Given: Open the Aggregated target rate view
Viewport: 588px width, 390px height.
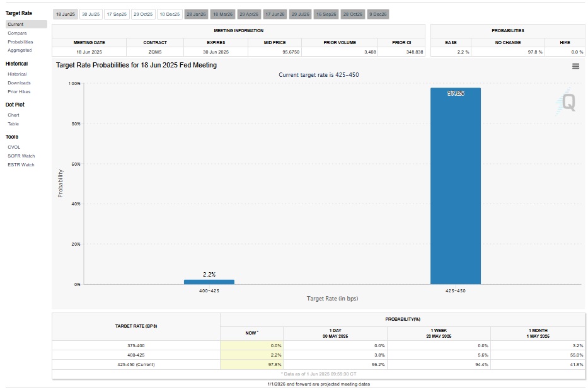Looking at the screenshot, I should click(20, 50).
